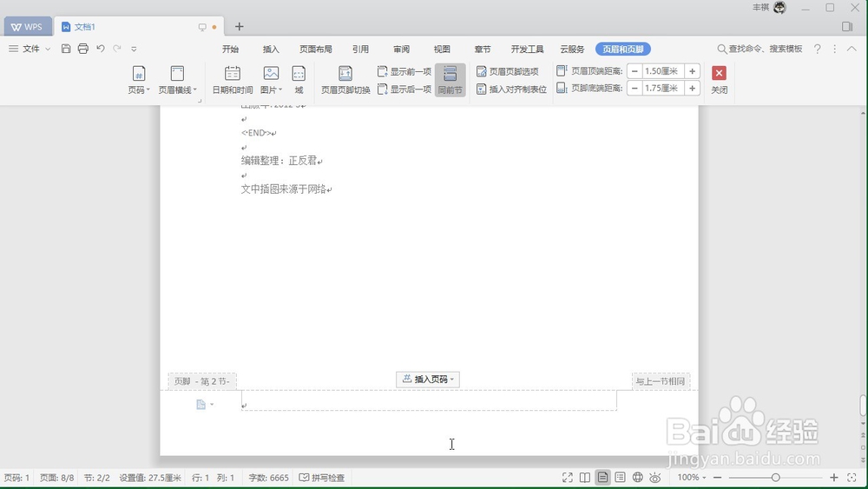868x489 pixels.
Task: Switch between header and footer (页眉页脚切换)
Action: [345, 80]
